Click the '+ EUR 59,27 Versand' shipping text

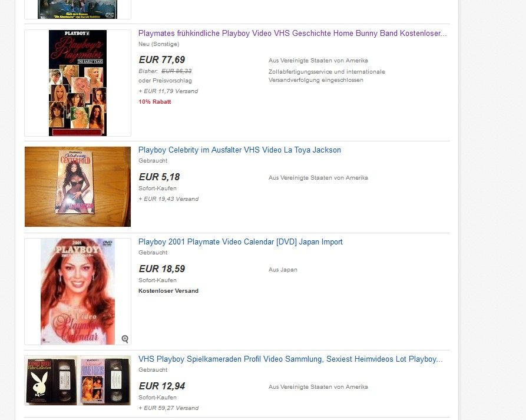168,408
